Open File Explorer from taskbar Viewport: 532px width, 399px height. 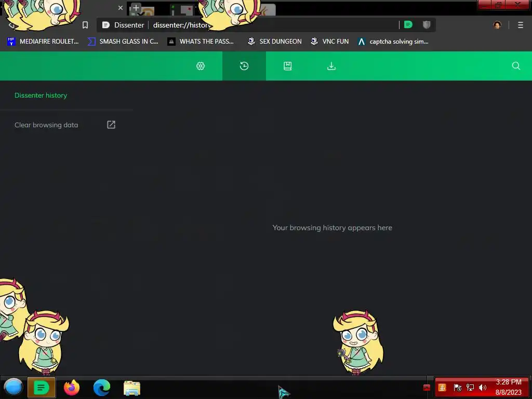tap(132, 388)
